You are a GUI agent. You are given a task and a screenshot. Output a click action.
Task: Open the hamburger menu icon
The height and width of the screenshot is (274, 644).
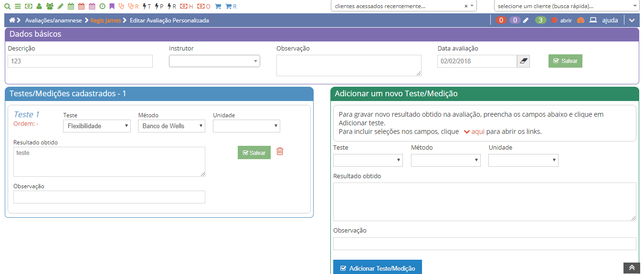[x=18, y=7]
